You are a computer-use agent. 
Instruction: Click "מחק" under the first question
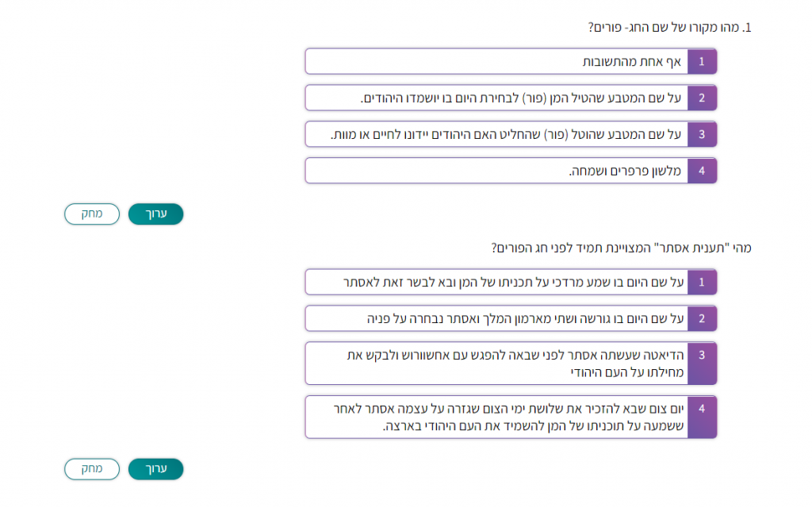pyautogui.click(x=91, y=214)
